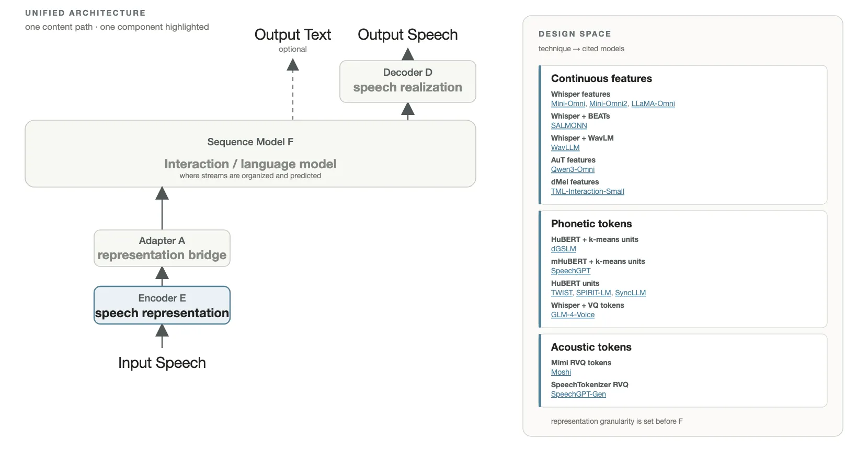Click 'representation granularity is set before F' note
Viewport: 868px width, 452px height.
point(617,421)
